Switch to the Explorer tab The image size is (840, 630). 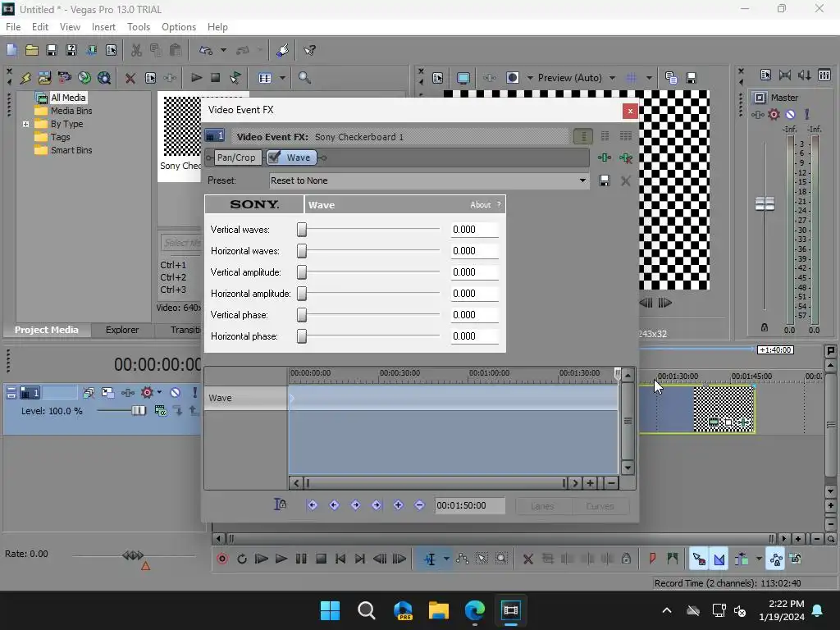click(122, 330)
